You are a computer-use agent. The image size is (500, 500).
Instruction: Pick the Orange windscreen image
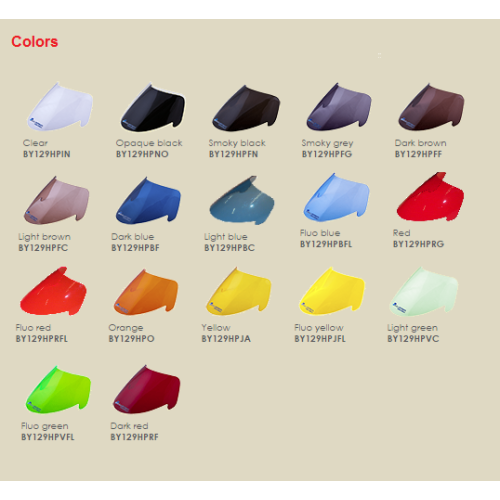pyautogui.click(x=146, y=292)
